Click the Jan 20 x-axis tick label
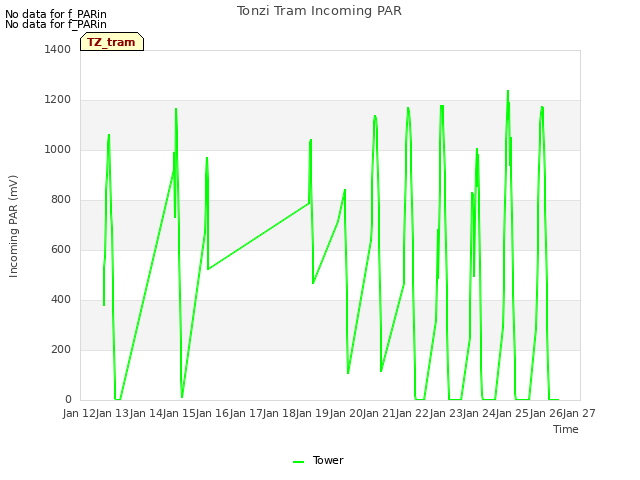 coord(346,413)
